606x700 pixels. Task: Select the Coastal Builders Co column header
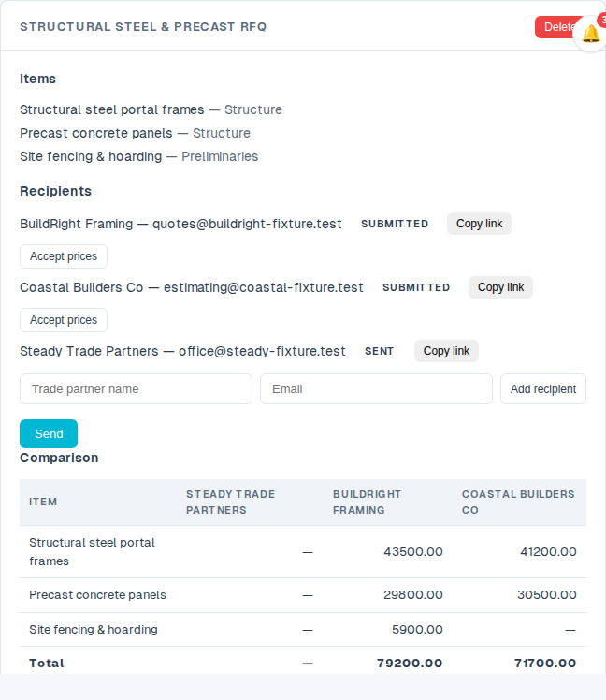[x=519, y=503]
